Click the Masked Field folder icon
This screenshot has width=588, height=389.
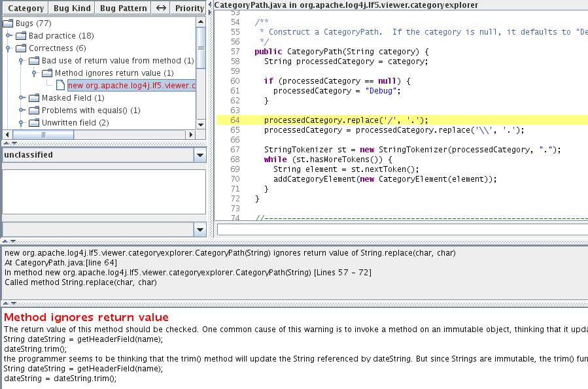pos(34,98)
